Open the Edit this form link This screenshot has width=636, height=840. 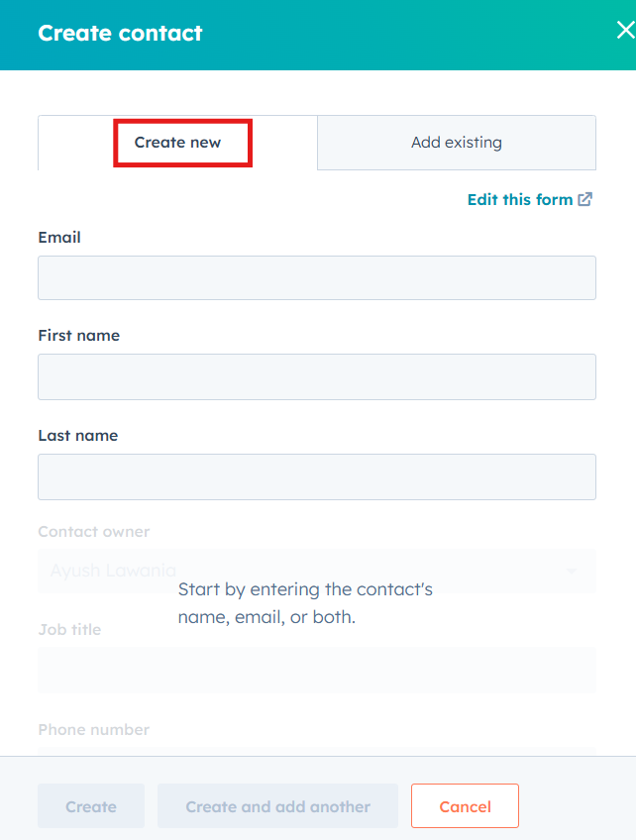click(520, 199)
